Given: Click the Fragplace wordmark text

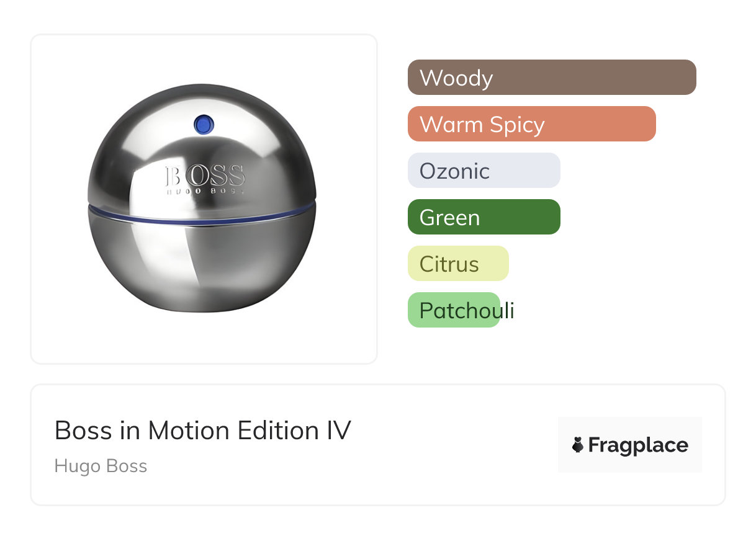Looking at the screenshot, I should coord(638,445).
